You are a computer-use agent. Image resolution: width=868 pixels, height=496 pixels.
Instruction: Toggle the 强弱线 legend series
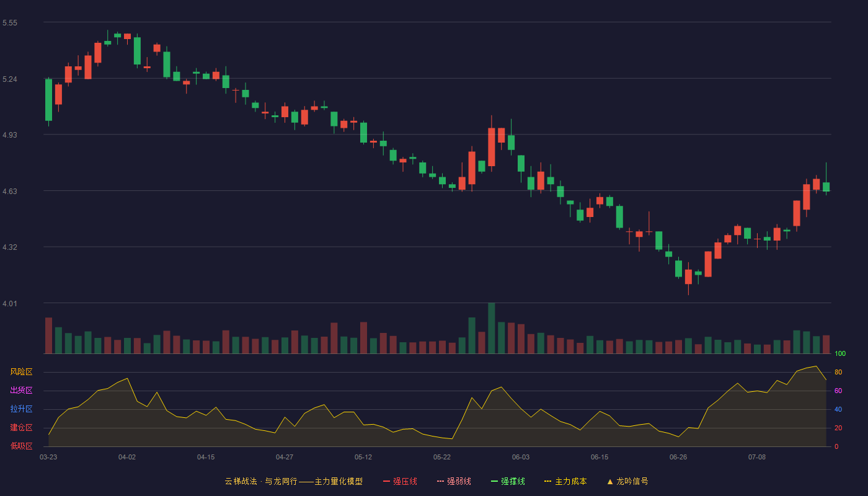click(454, 481)
